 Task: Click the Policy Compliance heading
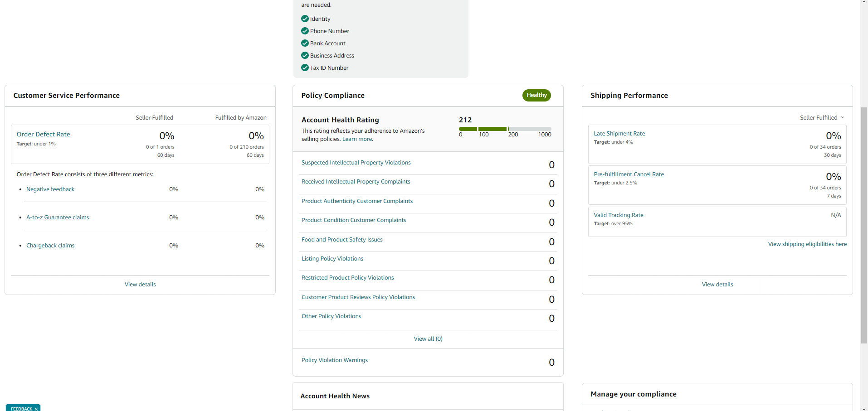(333, 95)
